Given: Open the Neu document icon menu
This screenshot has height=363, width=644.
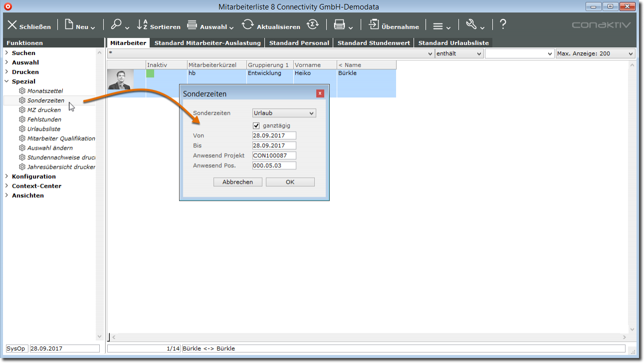Looking at the screenshot, I should 69,24.
